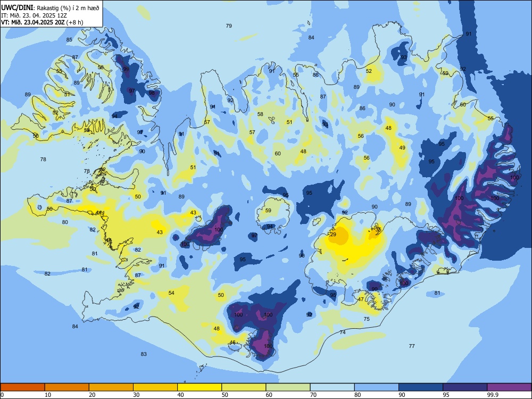
Task: Click the offshore value 77 in the southeast
Action: coord(412,346)
